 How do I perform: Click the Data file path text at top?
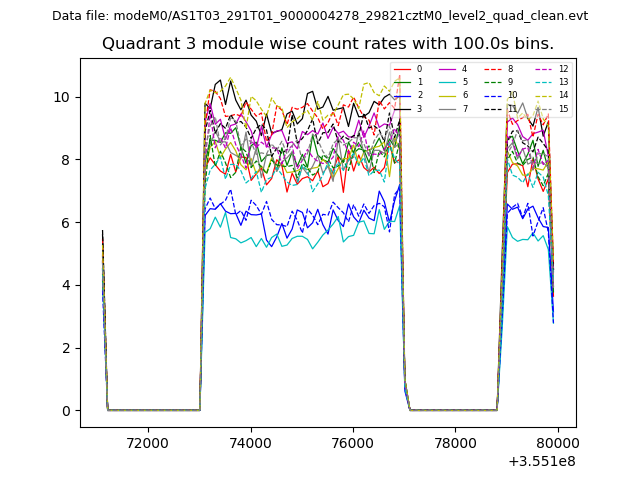[320, 16]
